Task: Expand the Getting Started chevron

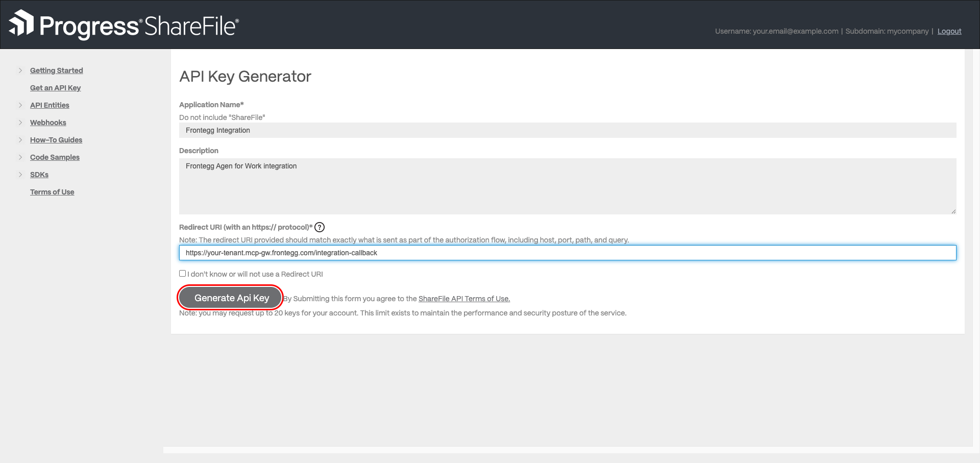Action: pyautogui.click(x=20, y=70)
